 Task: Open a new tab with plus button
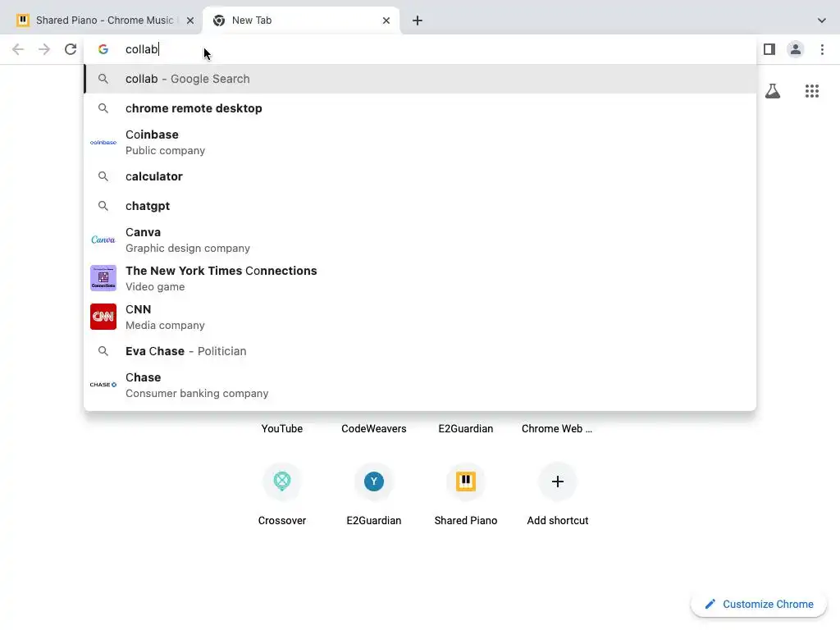coord(418,21)
